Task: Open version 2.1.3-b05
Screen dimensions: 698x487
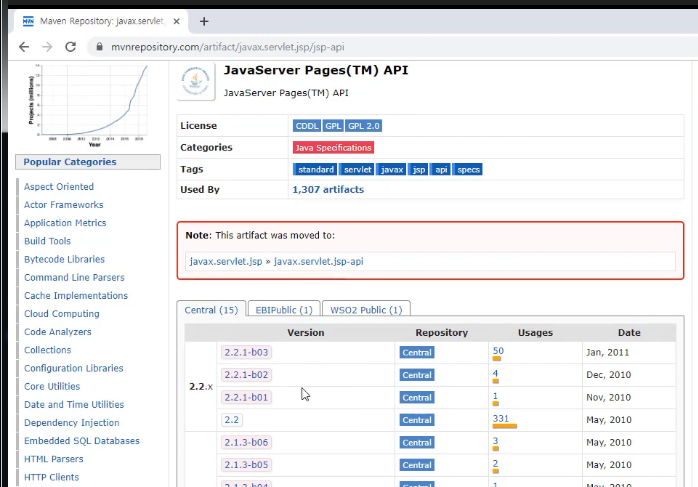Action: [x=246, y=465]
